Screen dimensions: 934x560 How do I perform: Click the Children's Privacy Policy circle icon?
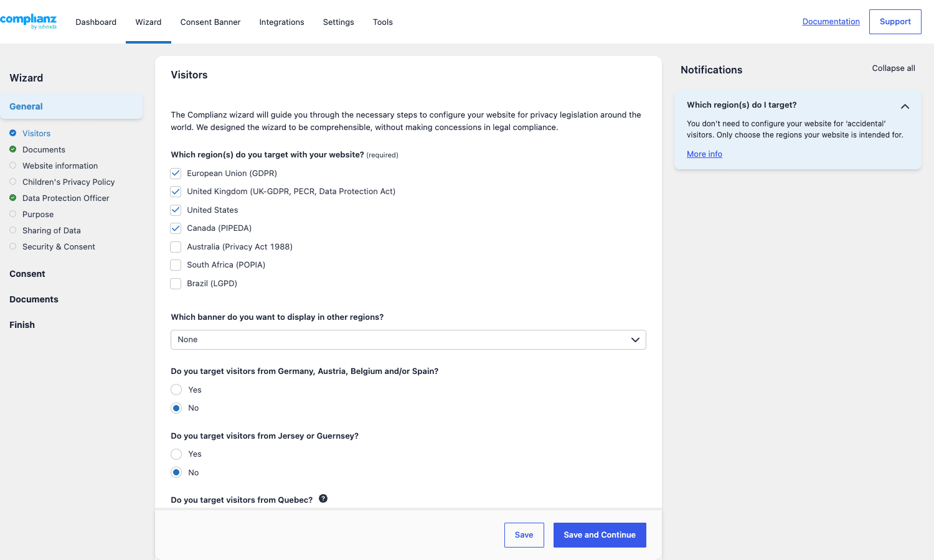click(12, 182)
